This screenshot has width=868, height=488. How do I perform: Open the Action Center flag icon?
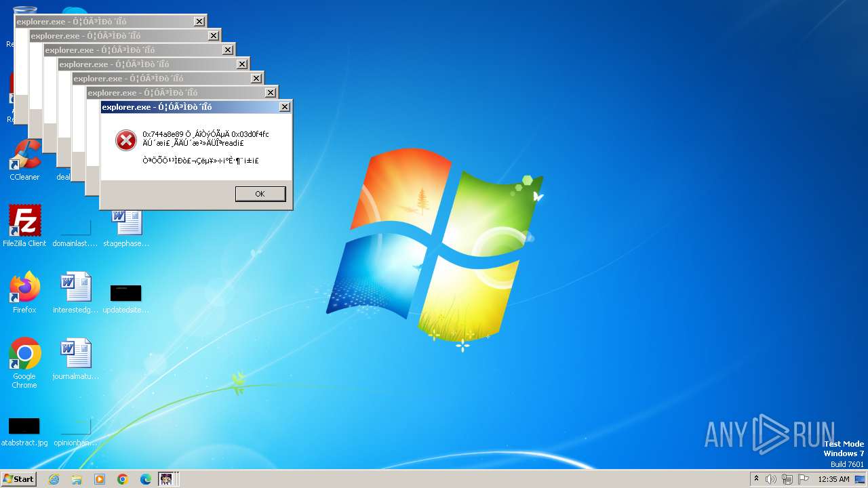804,479
